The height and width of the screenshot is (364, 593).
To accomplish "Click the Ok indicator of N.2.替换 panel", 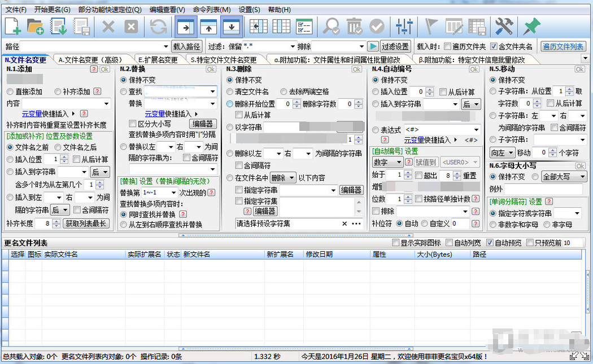I will (x=211, y=69).
